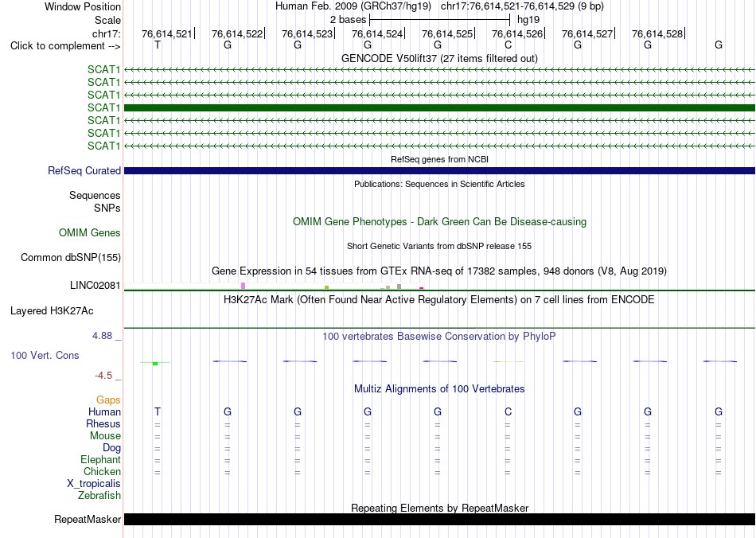Click the yellow PhyloP conservation mark under base C

[509, 361]
